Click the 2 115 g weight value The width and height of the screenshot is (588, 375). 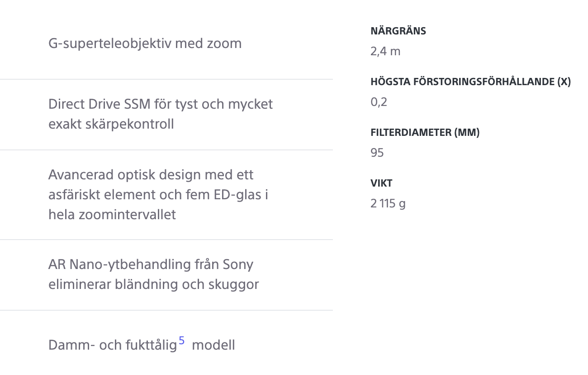click(x=388, y=203)
